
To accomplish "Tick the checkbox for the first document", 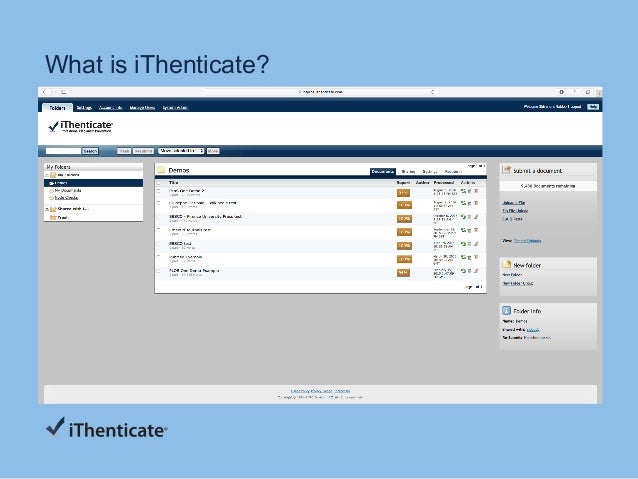I will [x=158, y=191].
